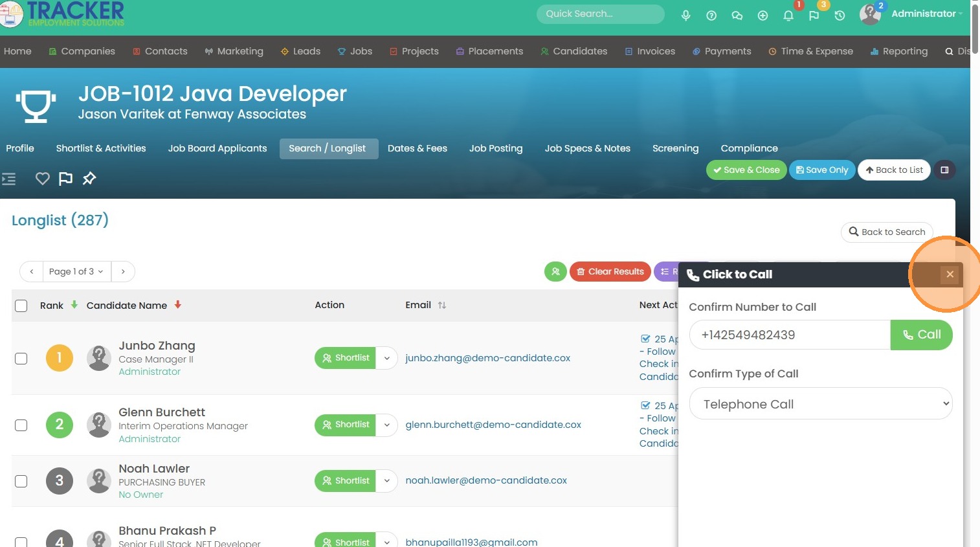Click the microphone voice search icon
The image size is (980, 547).
point(685,16)
